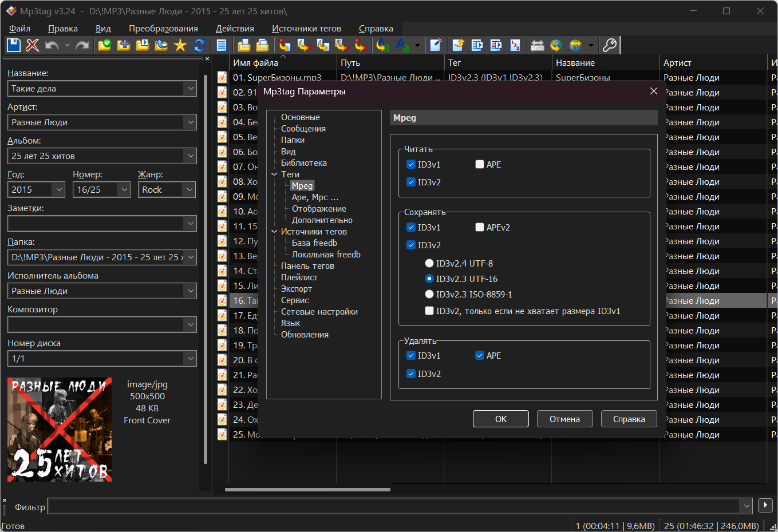This screenshot has height=532, width=778.
Task: Click the red X Remove tag icon
Action: [33, 45]
